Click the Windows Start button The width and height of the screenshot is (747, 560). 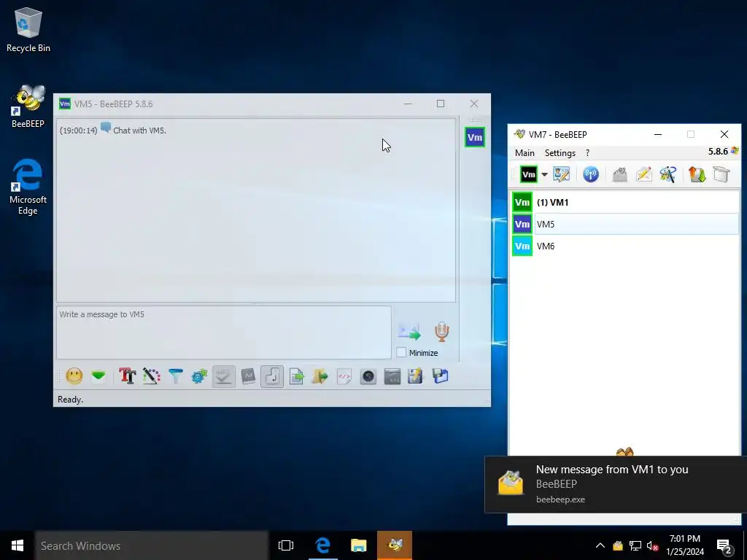click(x=18, y=545)
